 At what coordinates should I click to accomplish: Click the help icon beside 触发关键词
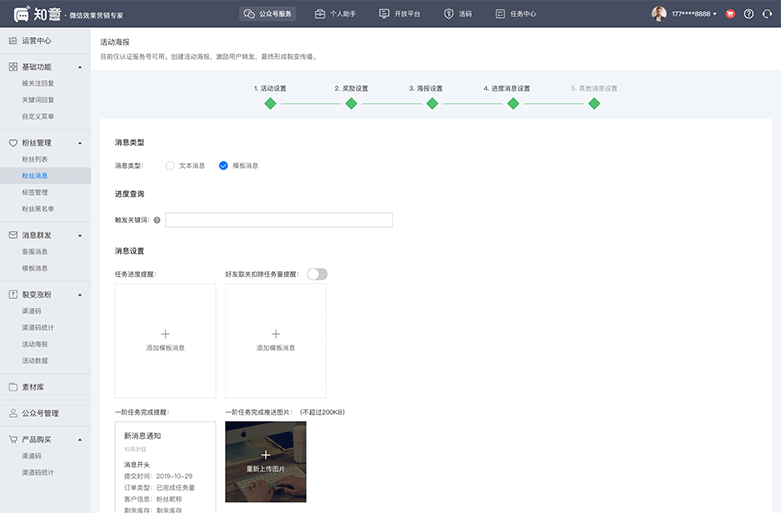(x=157, y=220)
